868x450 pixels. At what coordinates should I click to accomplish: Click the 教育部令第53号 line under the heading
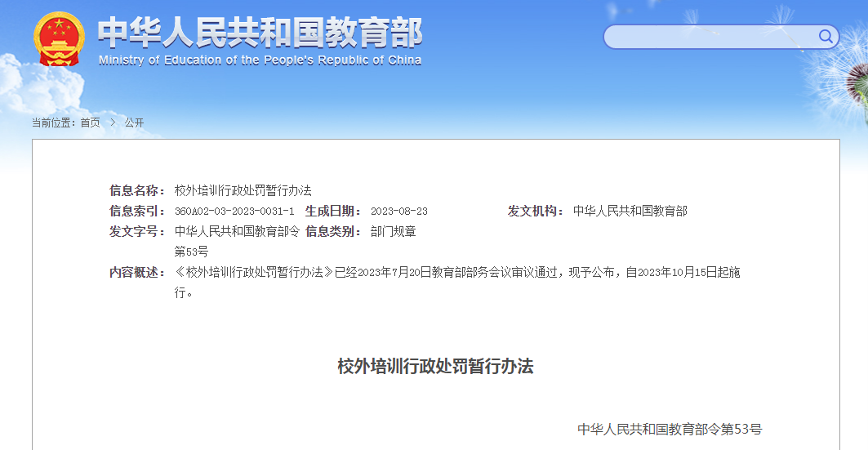pos(669,429)
